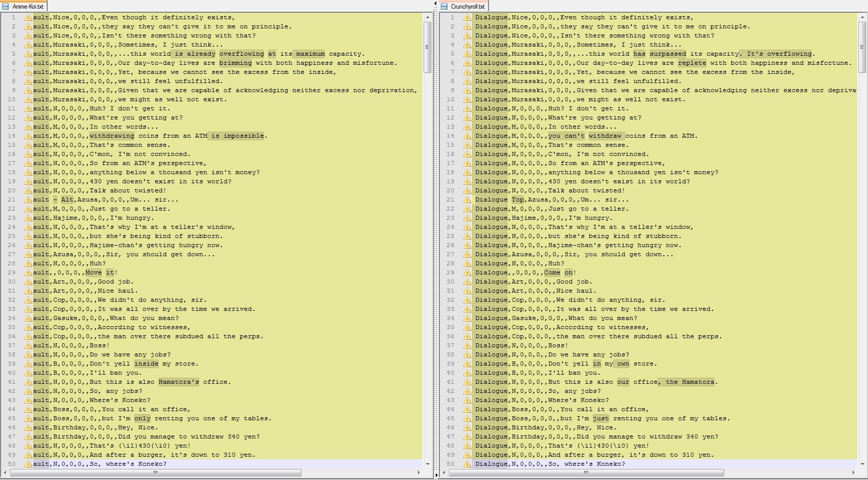Click 'So, where's Koneko?' in Crunchyroll pane
Image resolution: width=868 pixels, height=480 pixels.
[x=587, y=464]
